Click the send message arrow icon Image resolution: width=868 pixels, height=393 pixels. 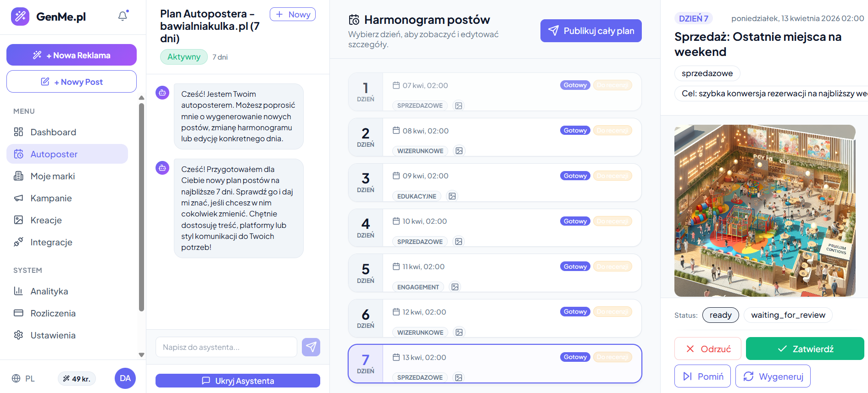pyautogui.click(x=311, y=347)
